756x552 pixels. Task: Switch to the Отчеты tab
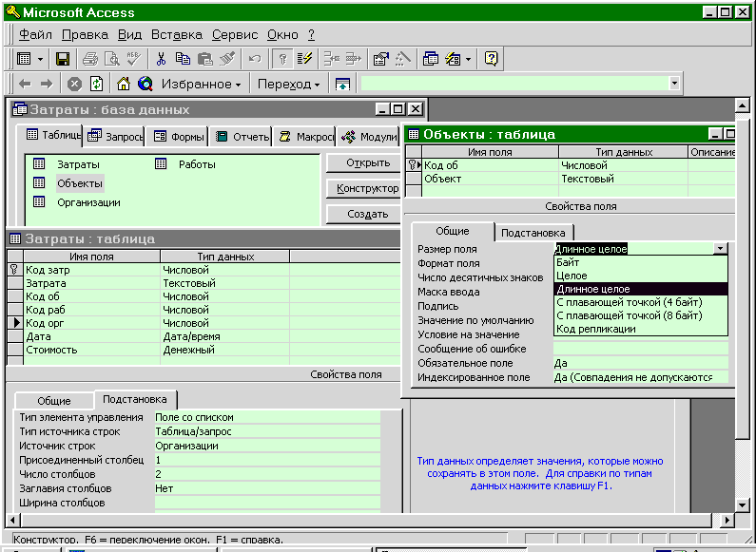(x=242, y=137)
